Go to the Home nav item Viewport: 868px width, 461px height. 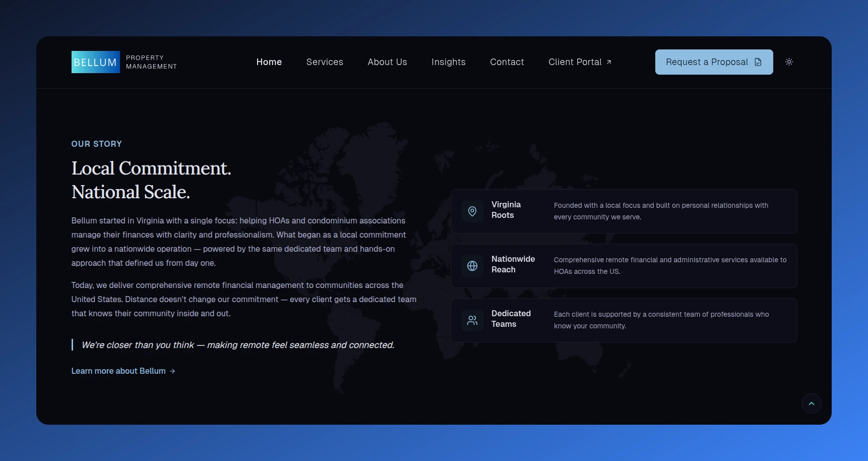269,62
